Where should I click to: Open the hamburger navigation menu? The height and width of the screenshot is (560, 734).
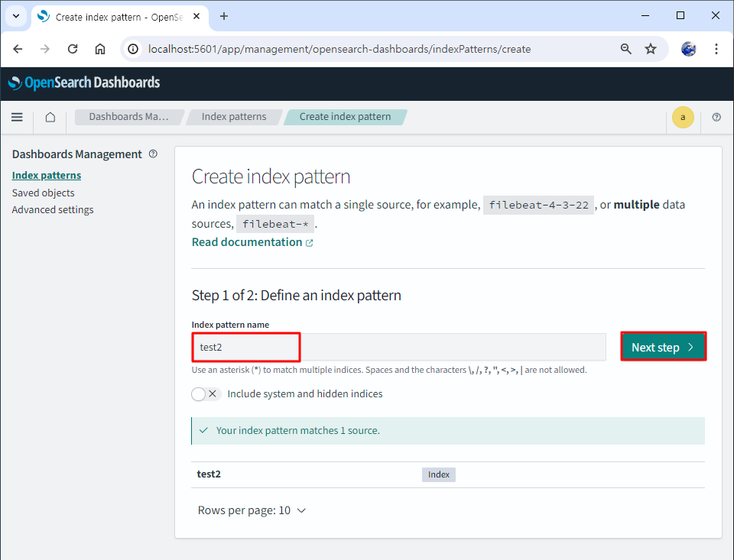point(17,117)
